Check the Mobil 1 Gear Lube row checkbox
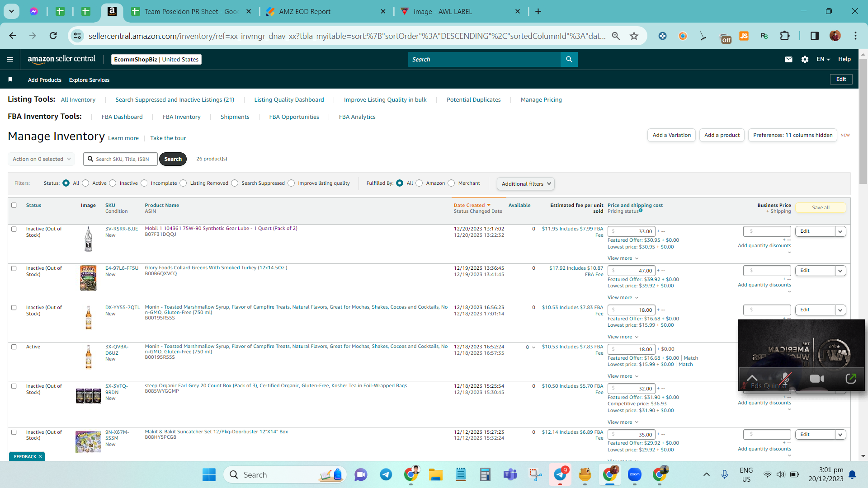 14,229
